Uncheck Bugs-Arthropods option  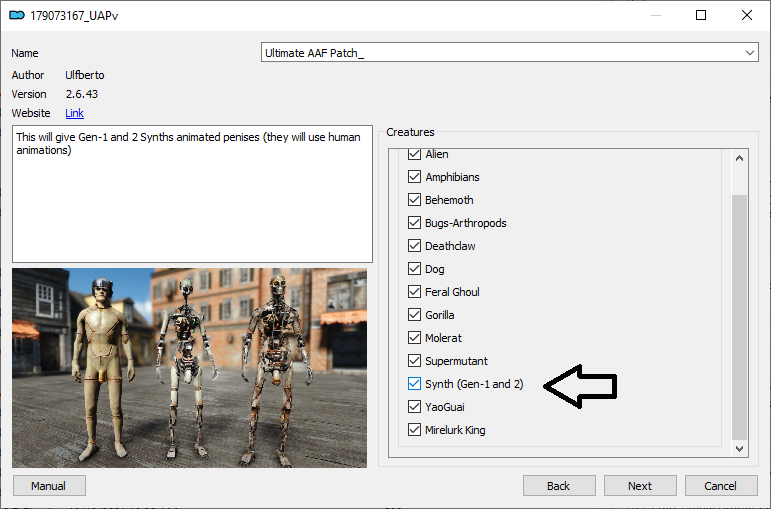(414, 223)
